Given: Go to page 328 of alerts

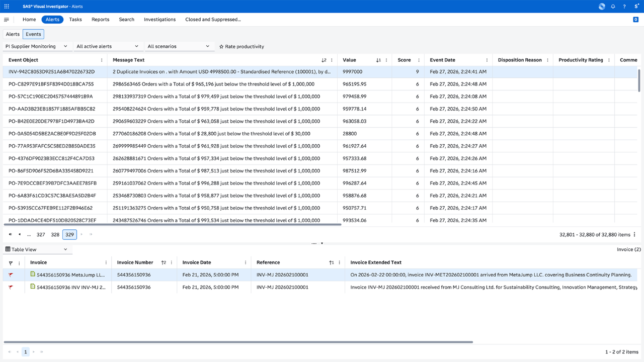Looking at the screenshot, I should pyautogui.click(x=55, y=234).
